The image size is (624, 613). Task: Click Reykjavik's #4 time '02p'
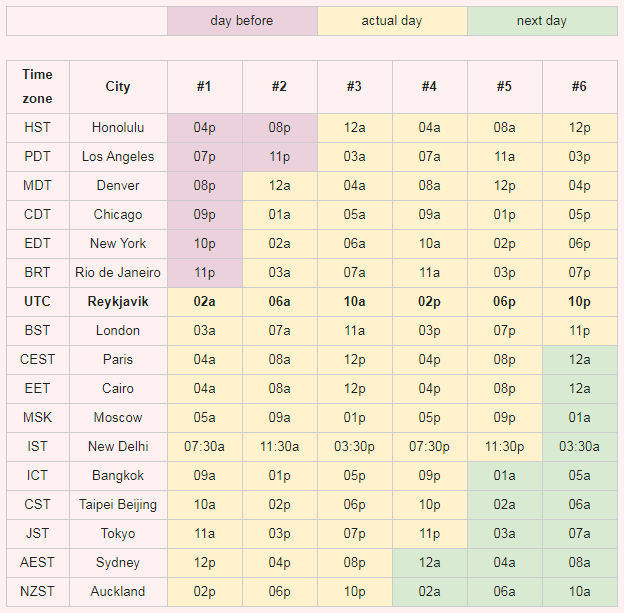430,302
